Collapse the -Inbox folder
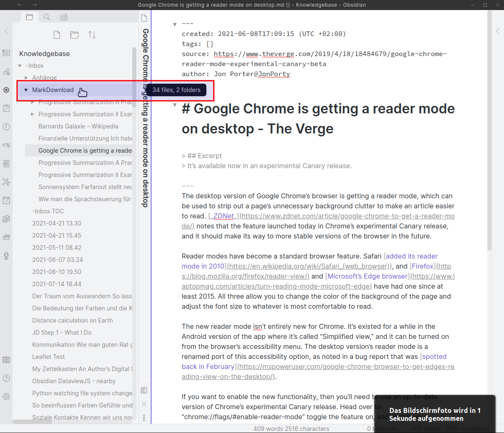 coord(20,66)
